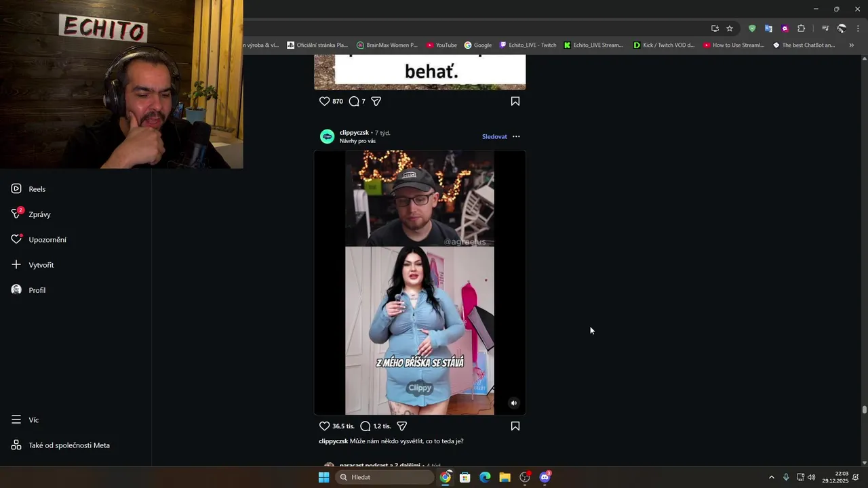Click the 36,5 tis. likes count
This screenshot has height=488, width=868.
343,426
